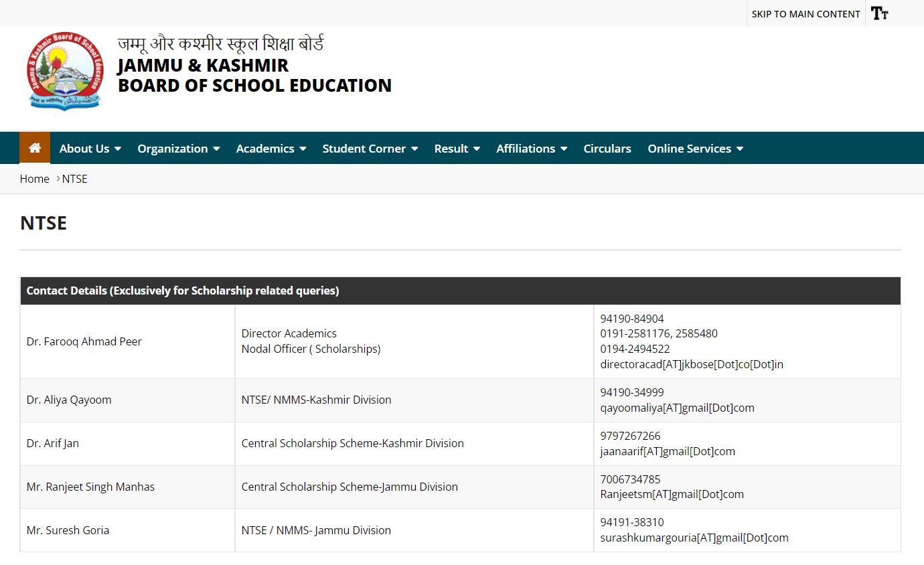Click Nodal Officer ( Scholarships) text
Image resolution: width=924 pixels, height=565 pixels.
point(311,349)
